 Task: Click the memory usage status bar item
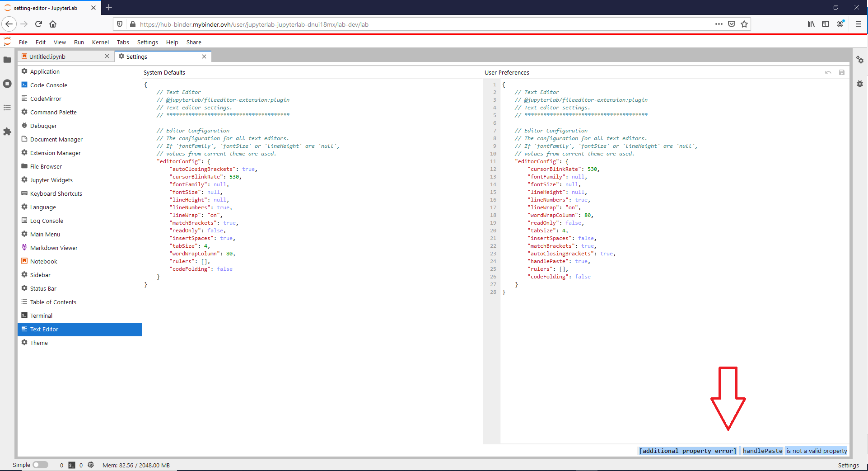(x=136, y=465)
